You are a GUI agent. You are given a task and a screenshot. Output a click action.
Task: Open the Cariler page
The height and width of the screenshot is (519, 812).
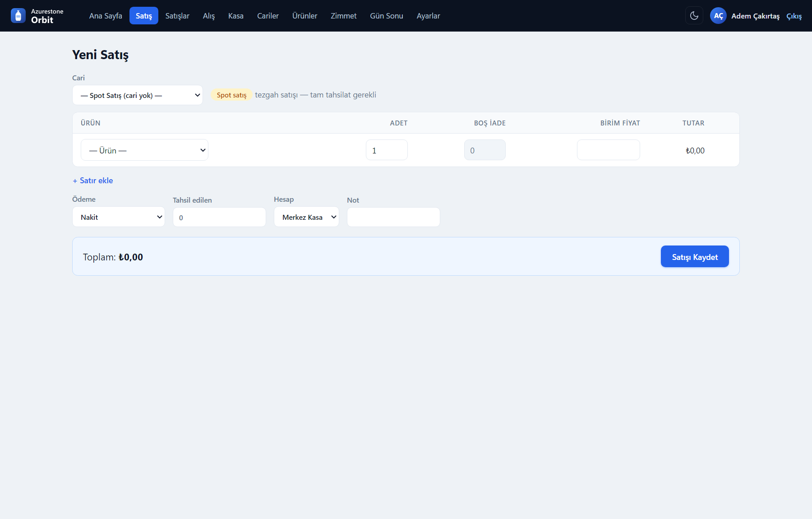pos(268,16)
